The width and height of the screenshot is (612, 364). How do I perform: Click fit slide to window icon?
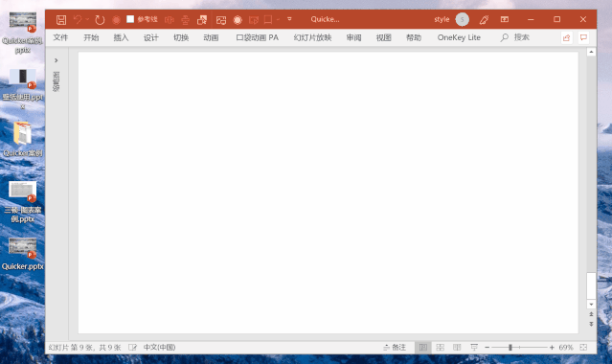pyautogui.click(x=583, y=347)
